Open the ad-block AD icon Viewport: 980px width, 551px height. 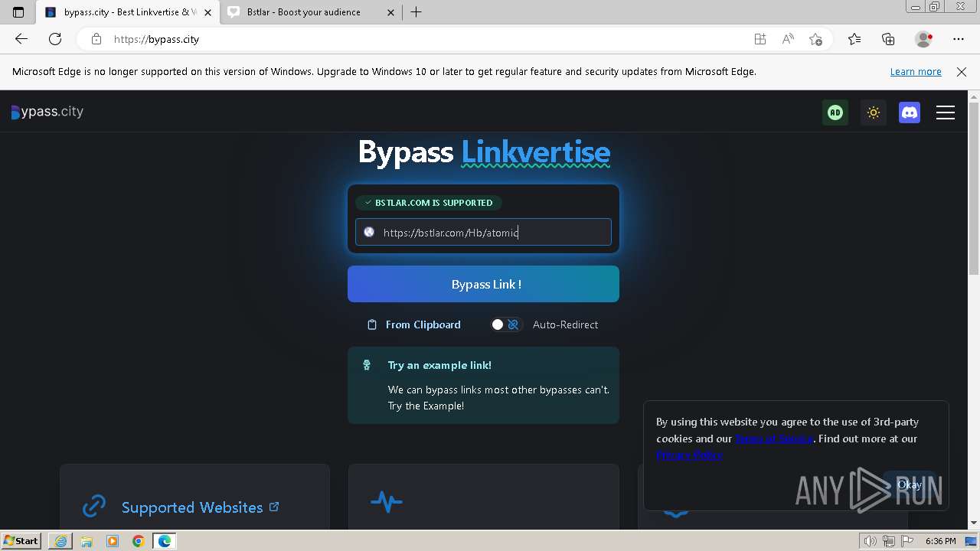pos(835,112)
